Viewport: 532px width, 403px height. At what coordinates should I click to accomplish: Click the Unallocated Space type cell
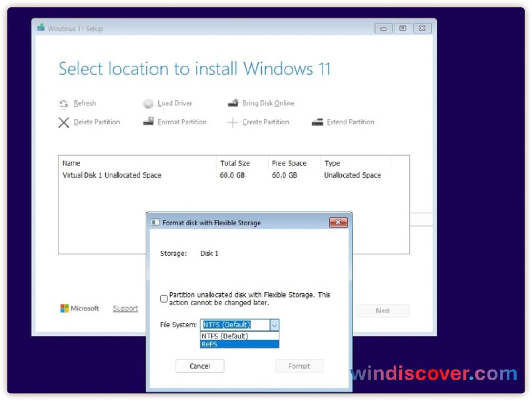pyautogui.click(x=352, y=176)
